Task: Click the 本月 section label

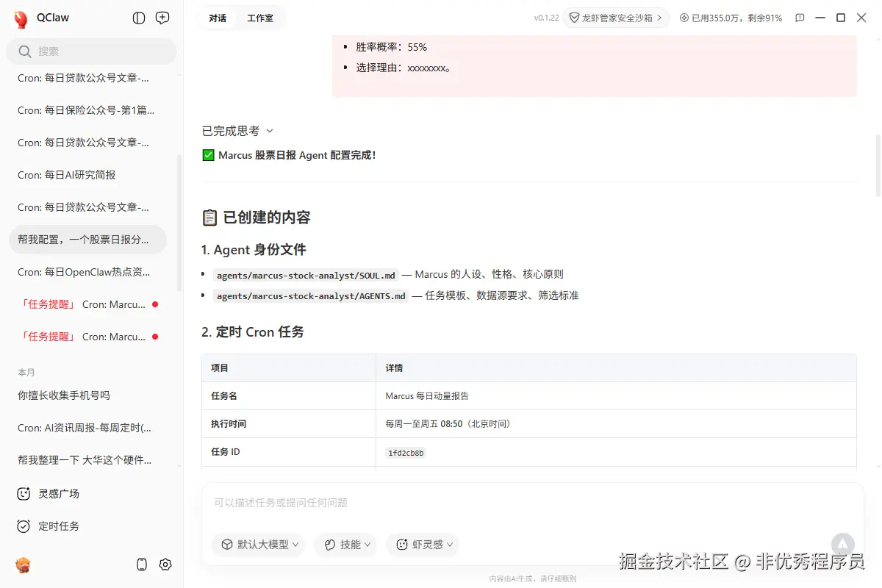Action: click(26, 373)
